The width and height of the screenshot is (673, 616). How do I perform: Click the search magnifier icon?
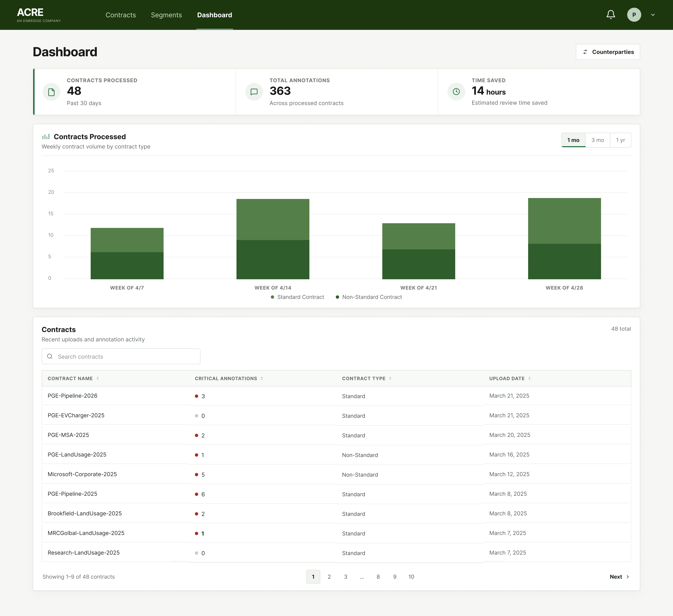pos(50,357)
